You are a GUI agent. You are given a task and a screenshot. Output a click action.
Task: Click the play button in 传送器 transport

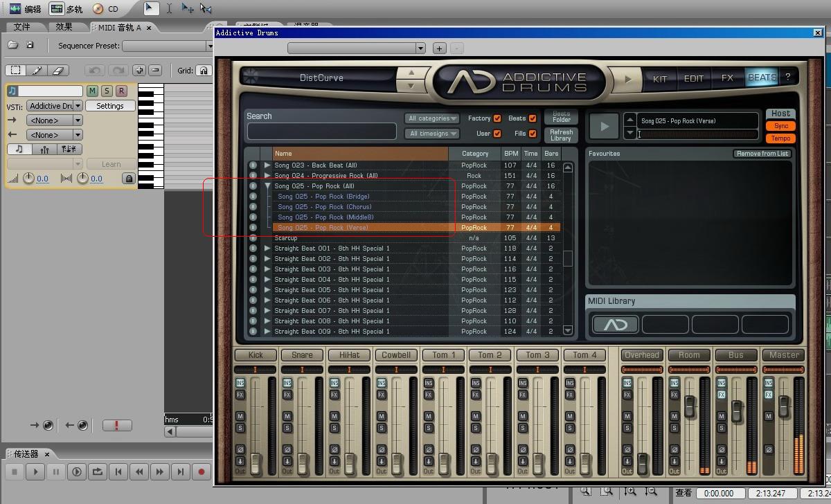[35, 472]
